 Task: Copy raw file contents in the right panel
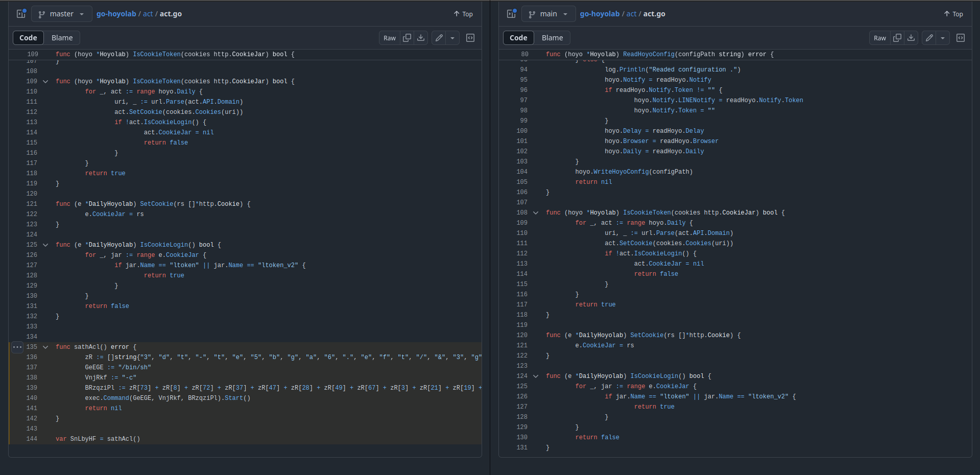click(x=897, y=38)
